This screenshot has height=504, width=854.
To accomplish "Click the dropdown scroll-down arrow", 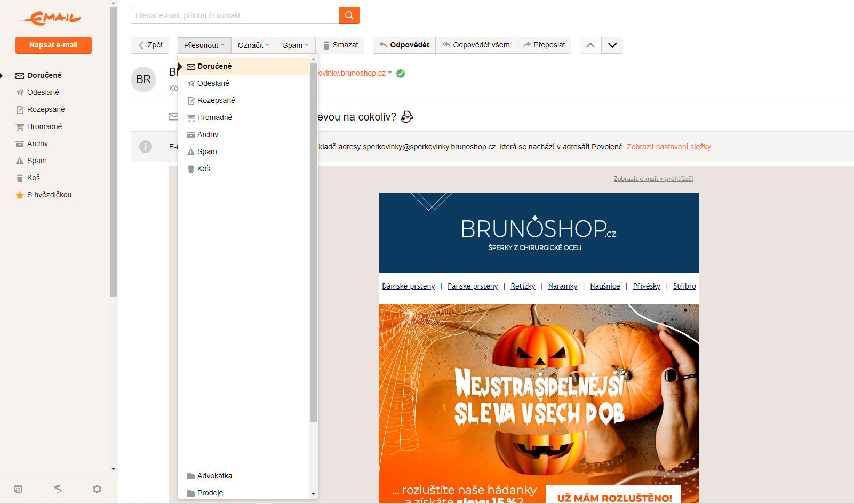I will (313, 494).
